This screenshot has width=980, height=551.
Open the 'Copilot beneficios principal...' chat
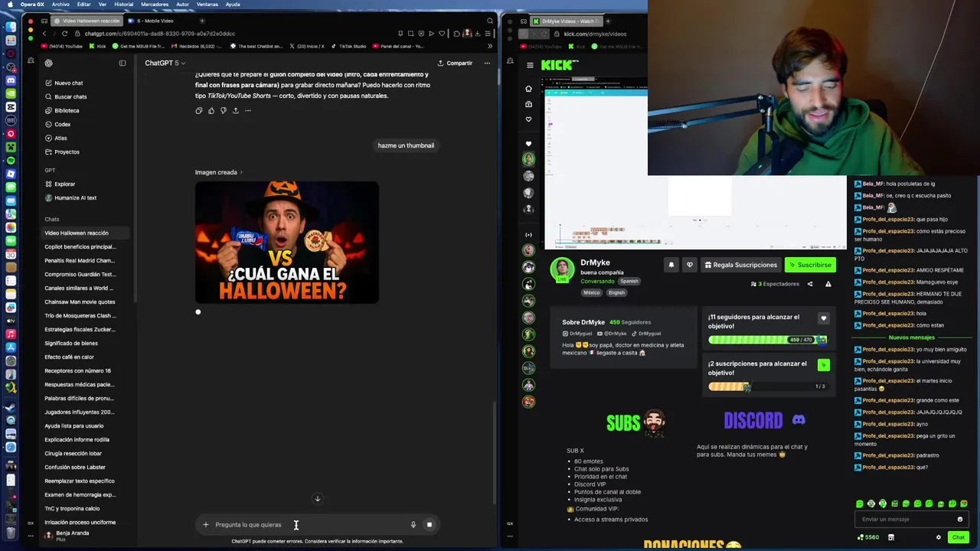(x=80, y=246)
